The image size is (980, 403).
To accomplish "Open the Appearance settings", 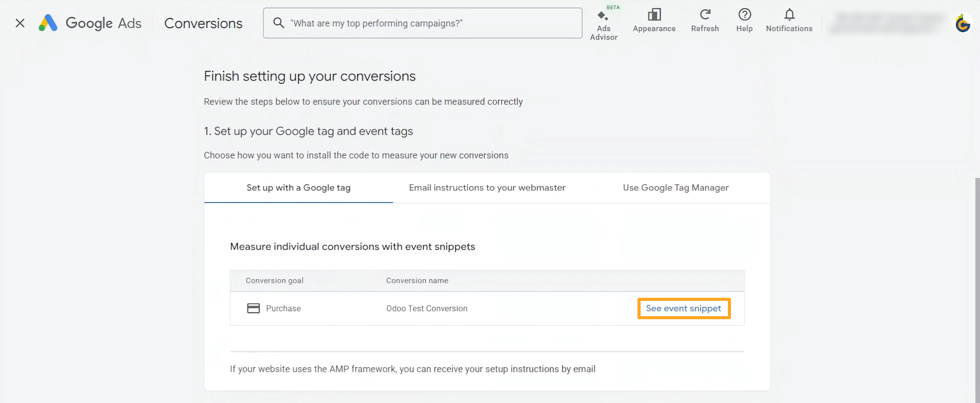I will (x=654, y=21).
